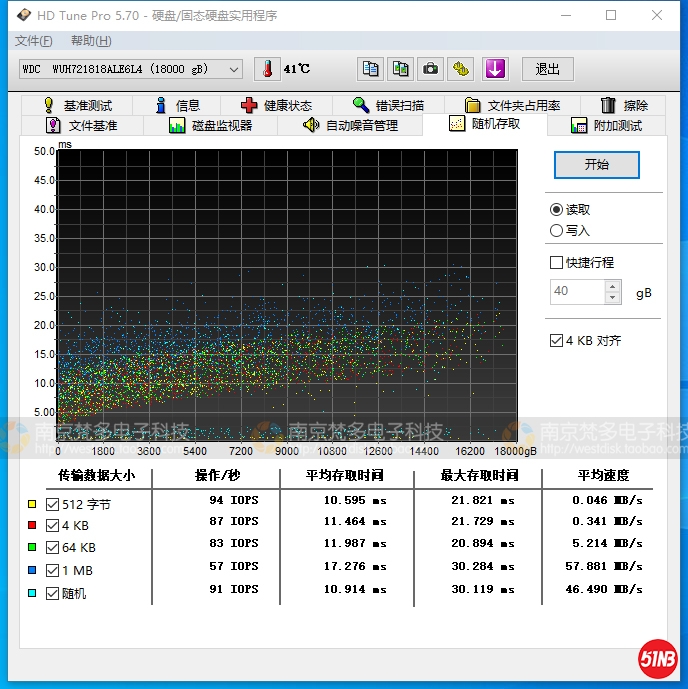Click the short stroke gB value field
The image size is (688, 689).
577,291
